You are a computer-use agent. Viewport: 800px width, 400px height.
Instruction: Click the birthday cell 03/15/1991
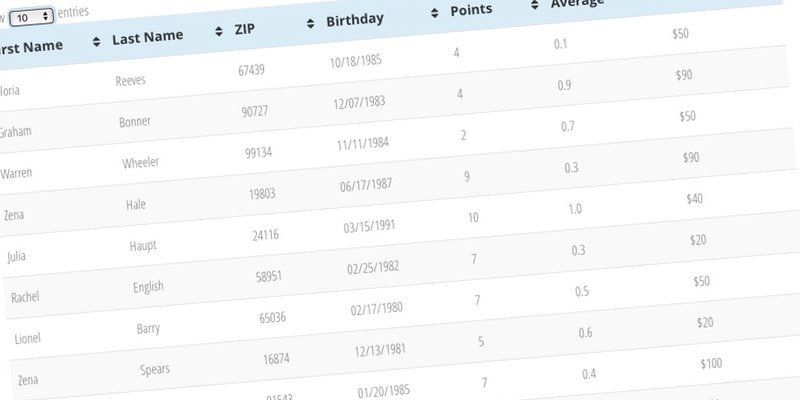pos(372,226)
